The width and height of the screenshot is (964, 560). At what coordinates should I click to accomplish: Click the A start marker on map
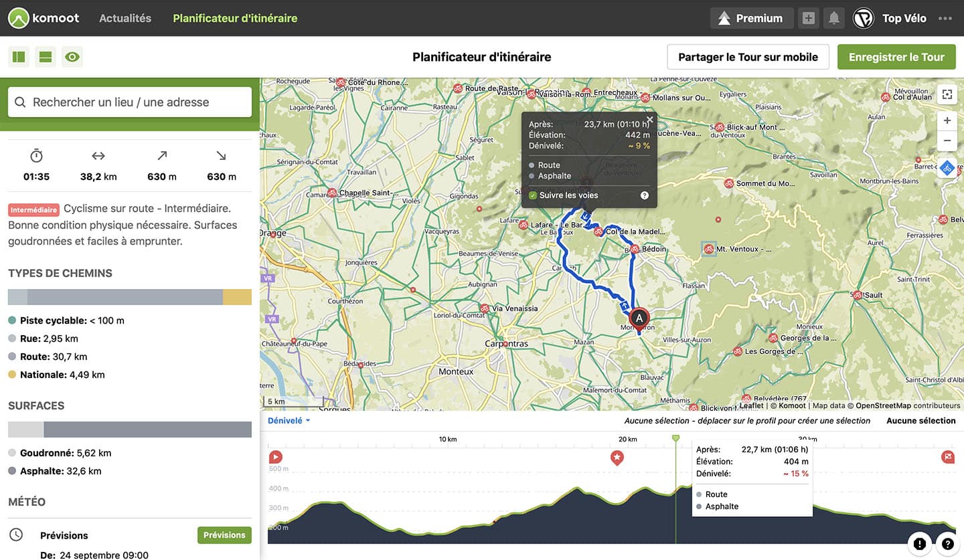click(x=639, y=318)
